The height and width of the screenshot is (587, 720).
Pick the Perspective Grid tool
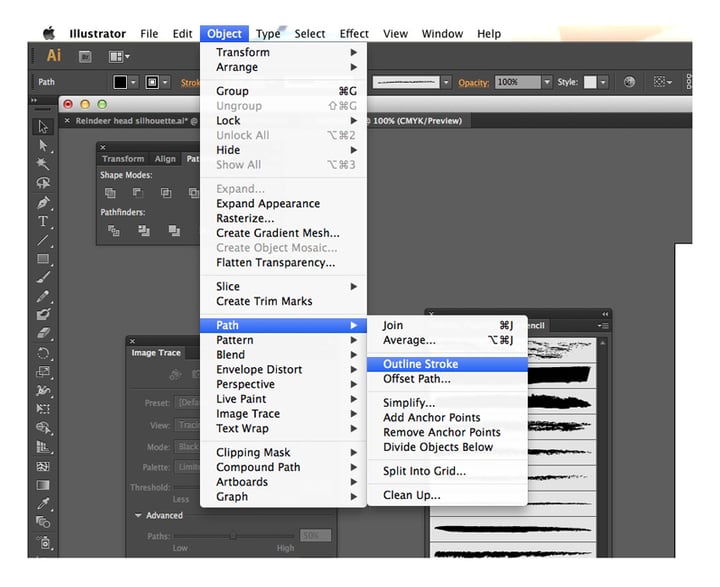click(43, 447)
